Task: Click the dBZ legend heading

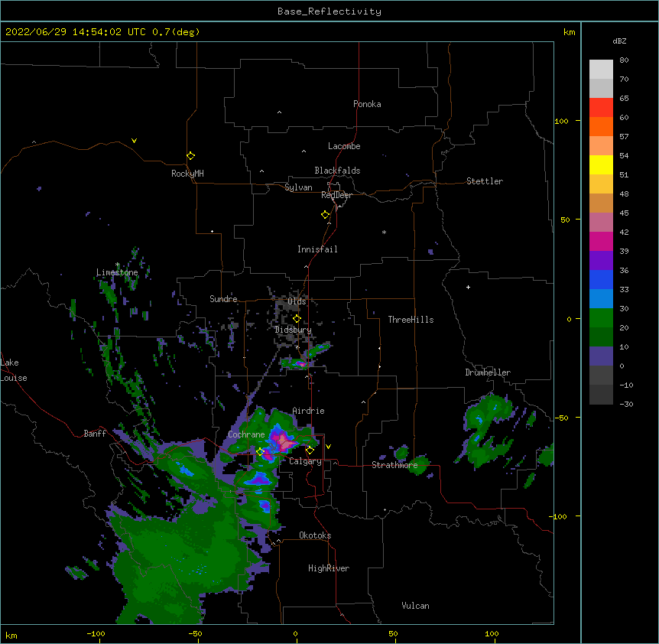Action: 619,41
